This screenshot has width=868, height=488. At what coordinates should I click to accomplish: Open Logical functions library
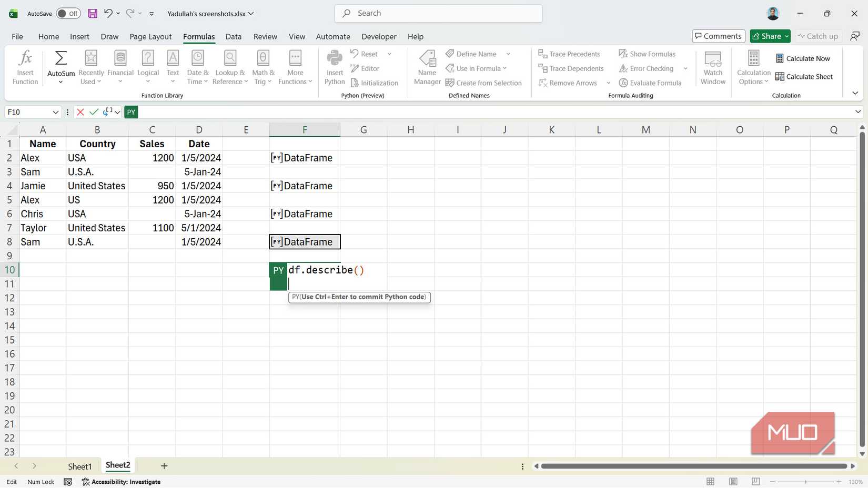click(148, 67)
